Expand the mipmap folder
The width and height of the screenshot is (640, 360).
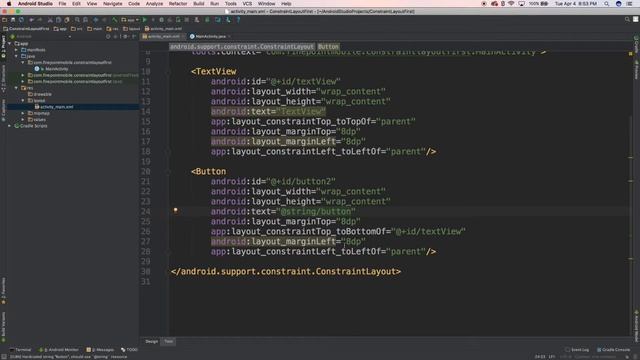(x=23, y=113)
